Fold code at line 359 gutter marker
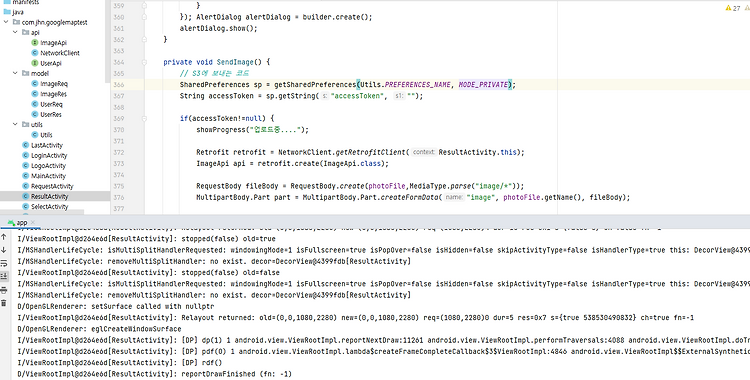The height and width of the screenshot is (380, 750). (x=144, y=6)
